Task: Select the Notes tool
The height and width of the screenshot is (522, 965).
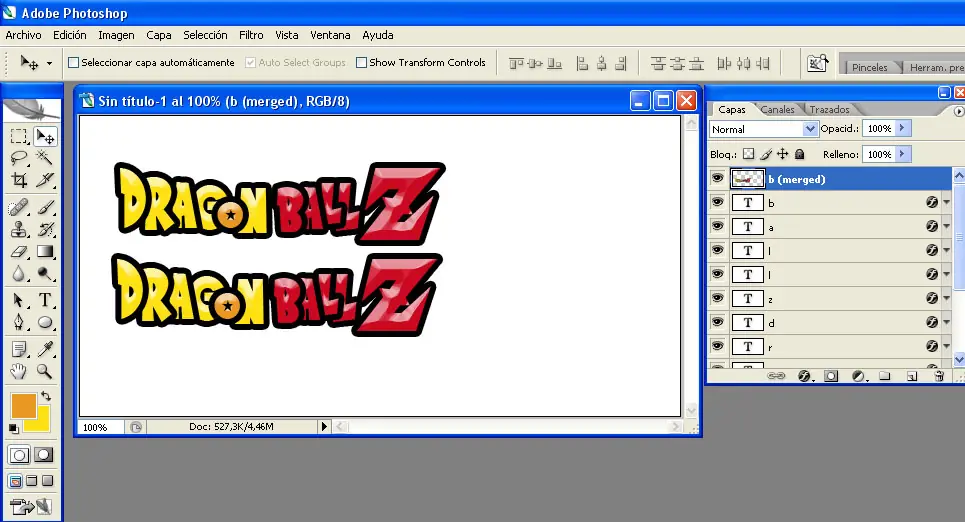Action: 19,350
